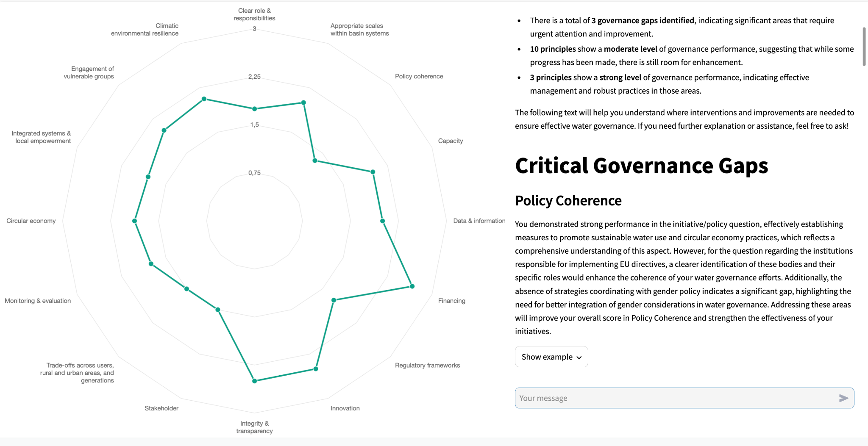
Task: Select the Circular economy data point
Action: [135, 221]
